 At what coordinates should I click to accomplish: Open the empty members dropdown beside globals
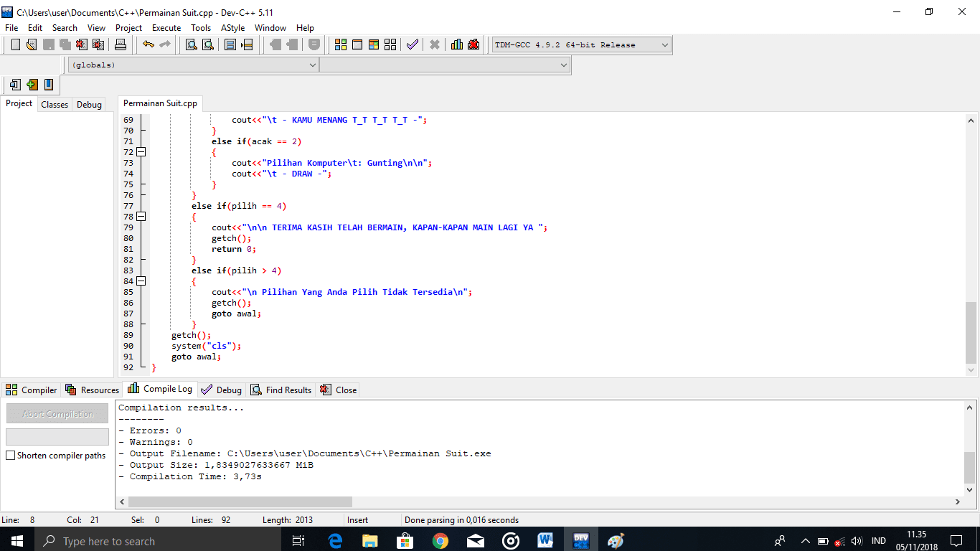[445, 65]
